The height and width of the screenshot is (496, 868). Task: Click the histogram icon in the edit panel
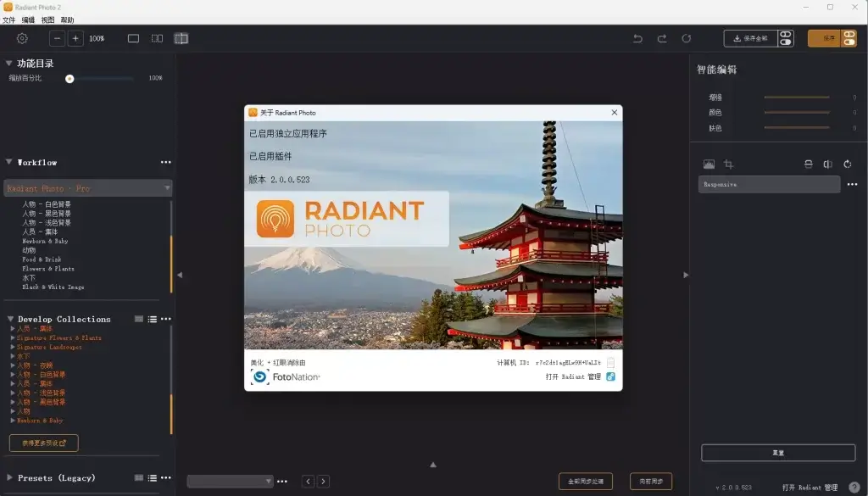pyautogui.click(x=710, y=164)
